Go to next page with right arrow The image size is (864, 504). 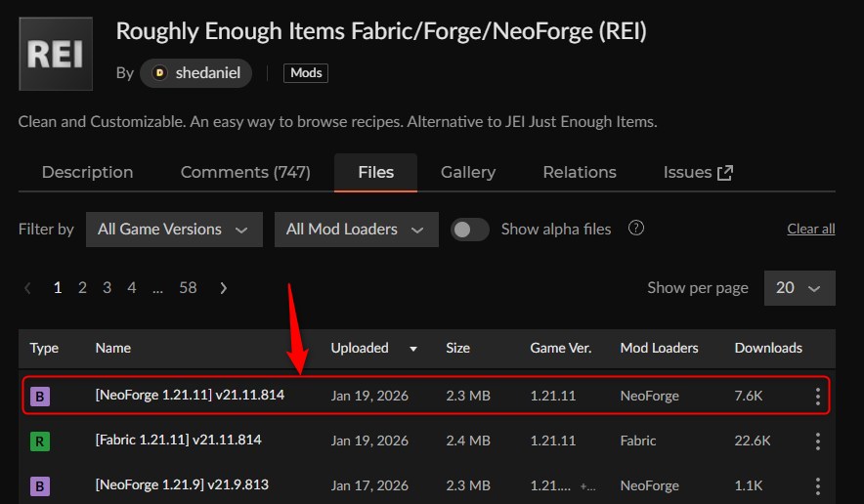[x=224, y=288]
